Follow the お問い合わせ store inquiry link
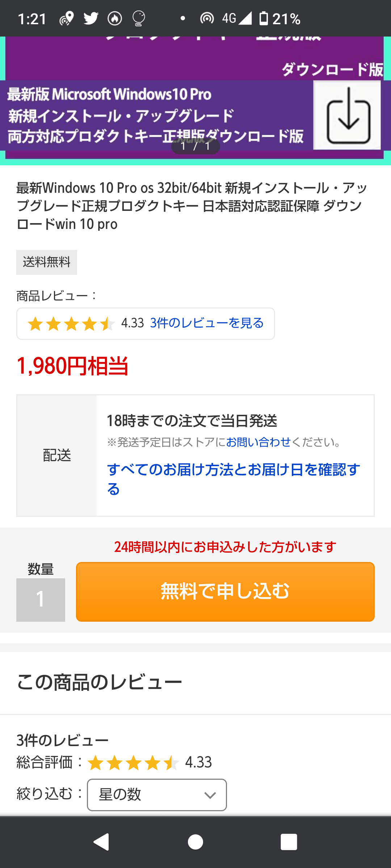Screen dimensions: 391x868 258,442
